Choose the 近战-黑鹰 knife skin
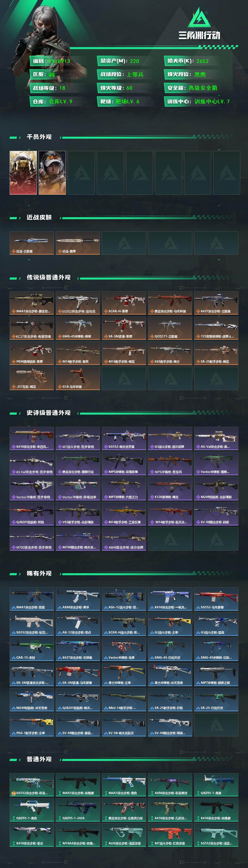The height and width of the screenshot is (868, 248). click(x=78, y=243)
